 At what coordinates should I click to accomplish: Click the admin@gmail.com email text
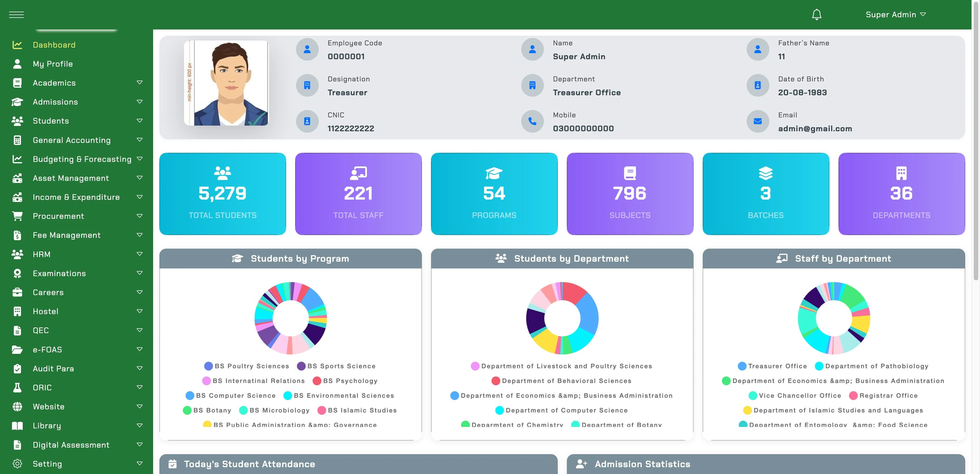[x=815, y=129]
